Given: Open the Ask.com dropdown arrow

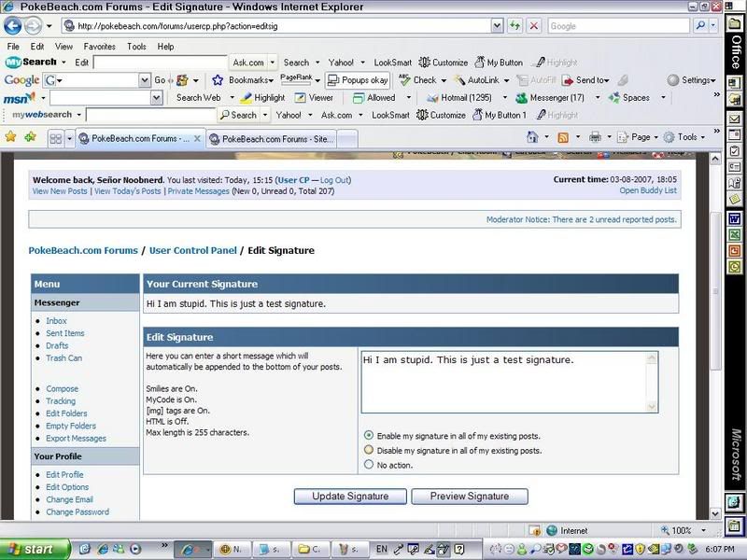Looking at the screenshot, I should pyautogui.click(x=272, y=63).
